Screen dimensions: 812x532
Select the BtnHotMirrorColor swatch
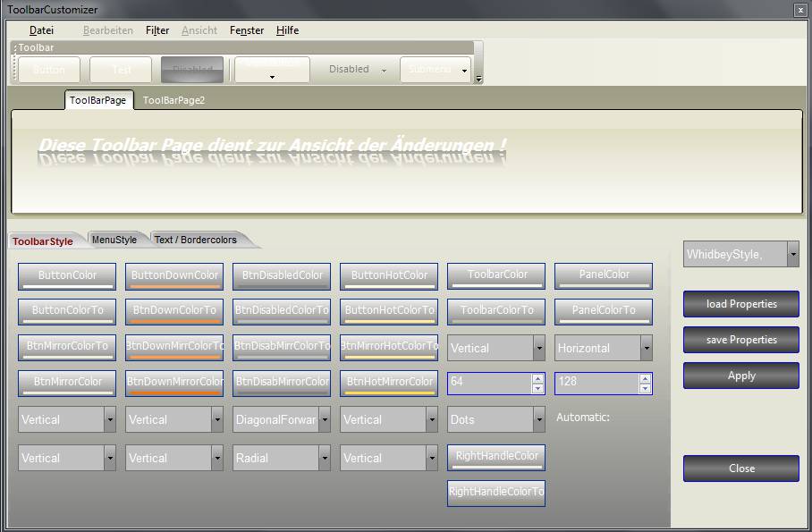click(x=389, y=383)
